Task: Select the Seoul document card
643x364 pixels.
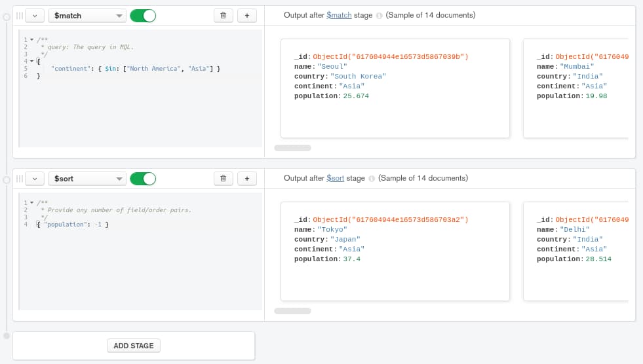Action: point(395,88)
